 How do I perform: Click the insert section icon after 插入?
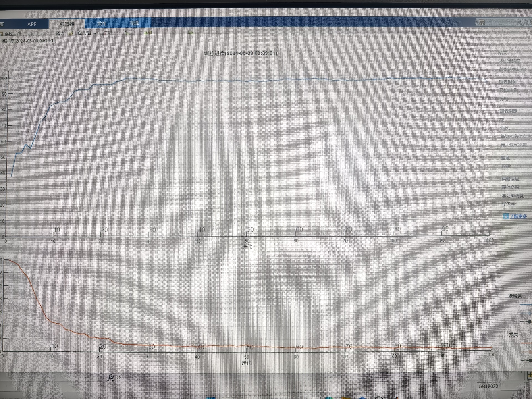[x=70, y=34]
